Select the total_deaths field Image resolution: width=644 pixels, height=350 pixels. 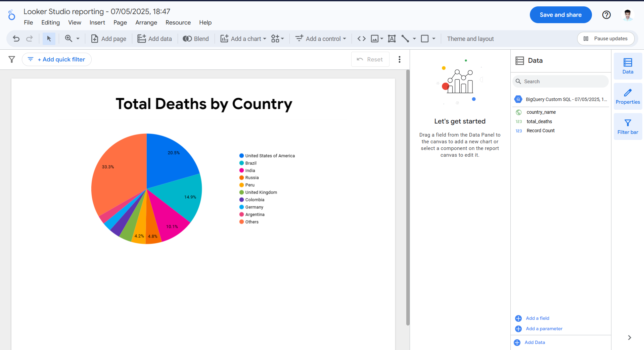tap(539, 121)
